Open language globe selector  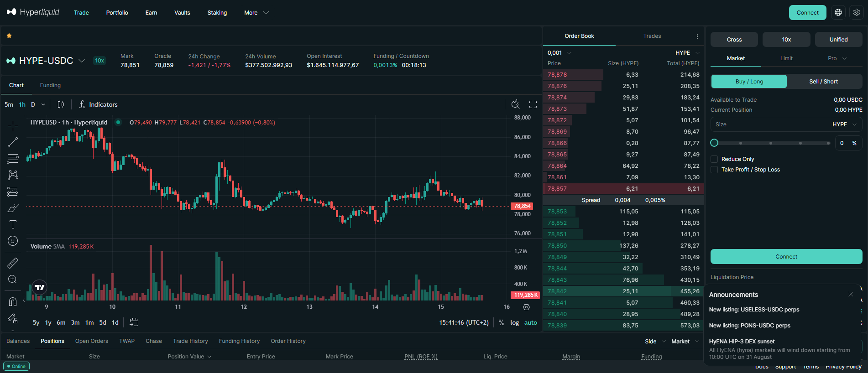tap(838, 13)
